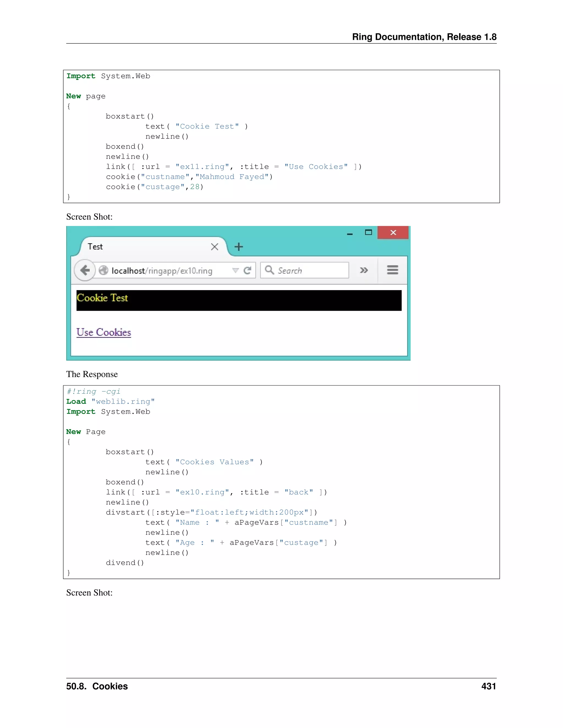Click the globe site identity icon

(103, 270)
